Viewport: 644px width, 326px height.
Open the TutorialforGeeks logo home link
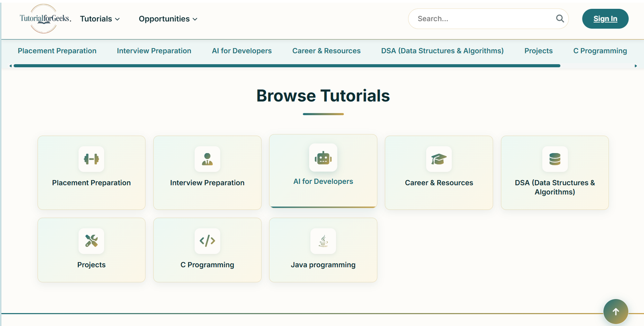click(45, 19)
